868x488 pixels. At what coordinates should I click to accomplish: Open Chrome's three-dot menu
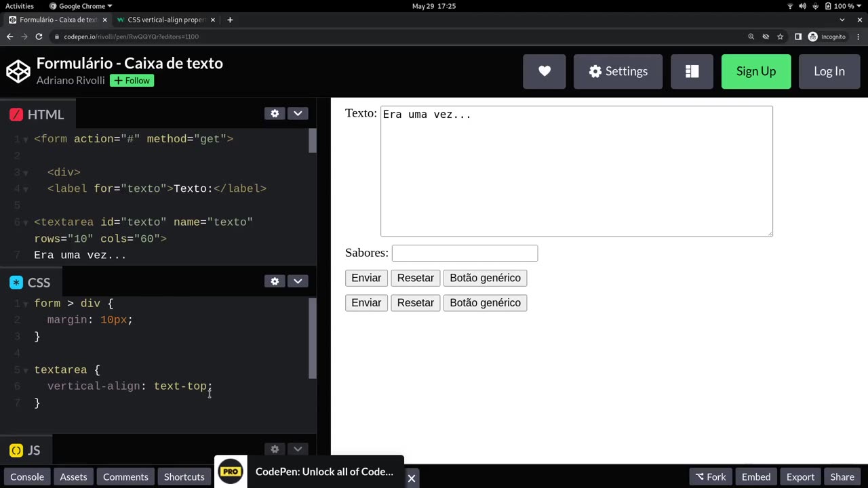pyautogui.click(x=859, y=37)
